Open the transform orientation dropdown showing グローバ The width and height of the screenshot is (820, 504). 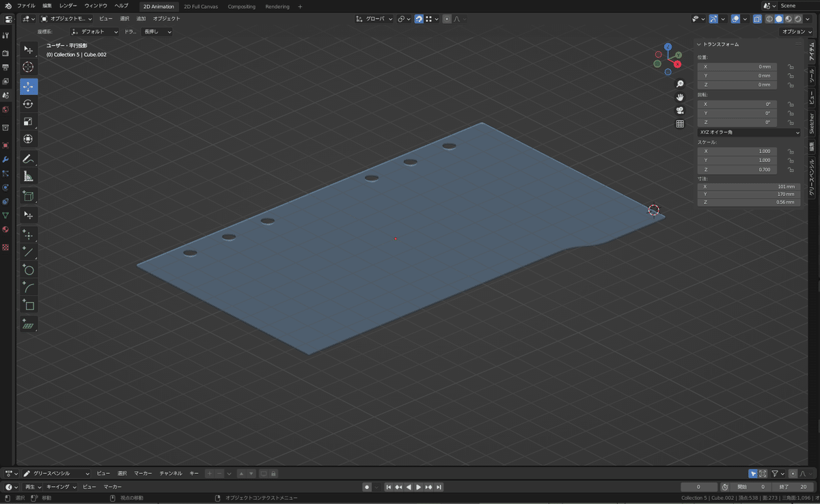click(x=376, y=19)
